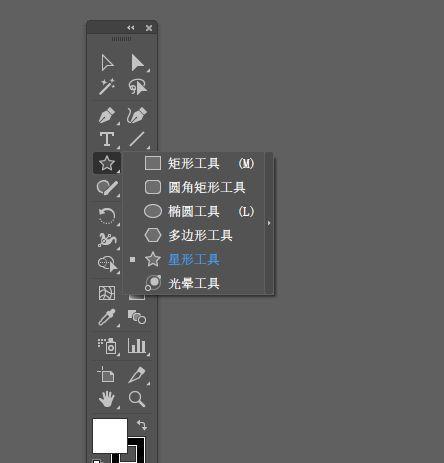The width and height of the screenshot is (444, 463).
Task: Select the Selection tool black outline arrow
Action: pyautogui.click(x=107, y=63)
